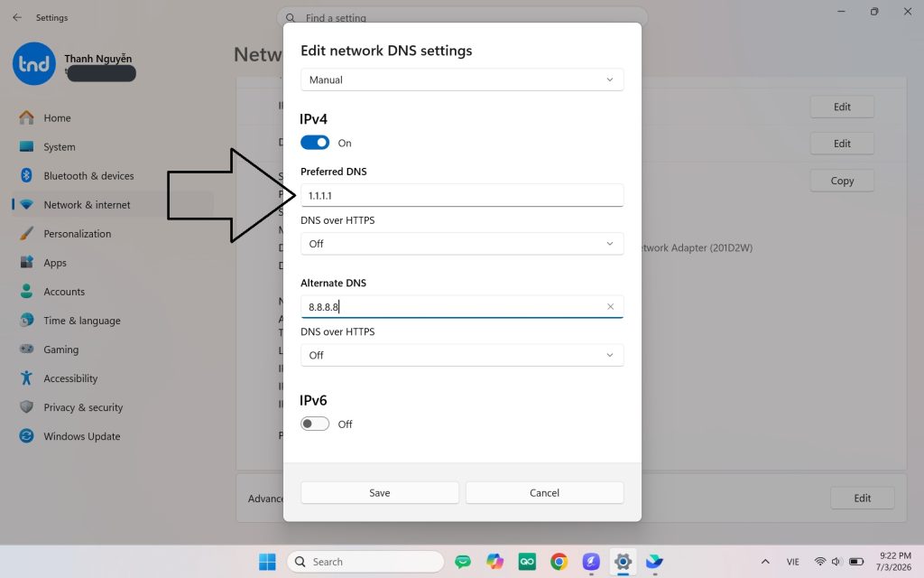Open the clock showing 9:22 PM

(894, 562)
